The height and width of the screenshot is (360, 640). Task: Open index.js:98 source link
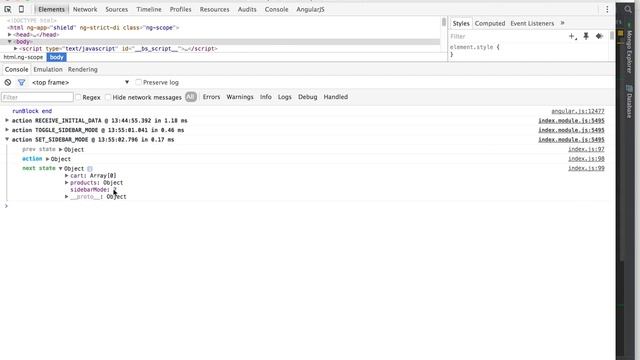(586, 159)
